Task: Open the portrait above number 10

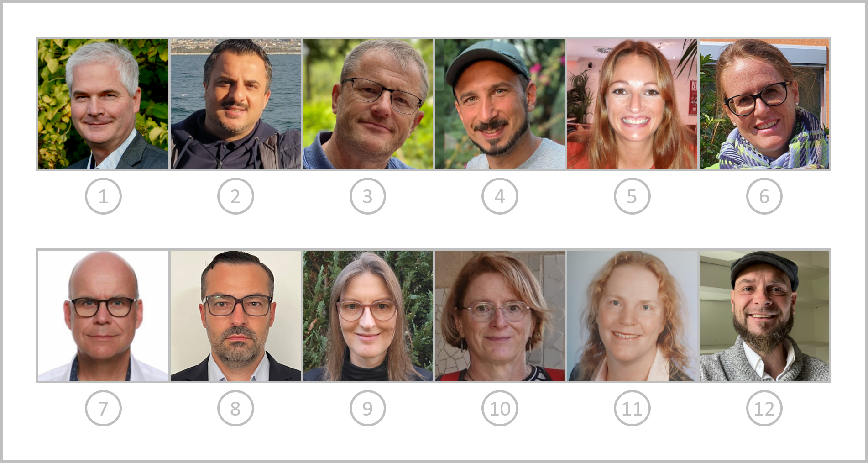Action: coord(500,316)
